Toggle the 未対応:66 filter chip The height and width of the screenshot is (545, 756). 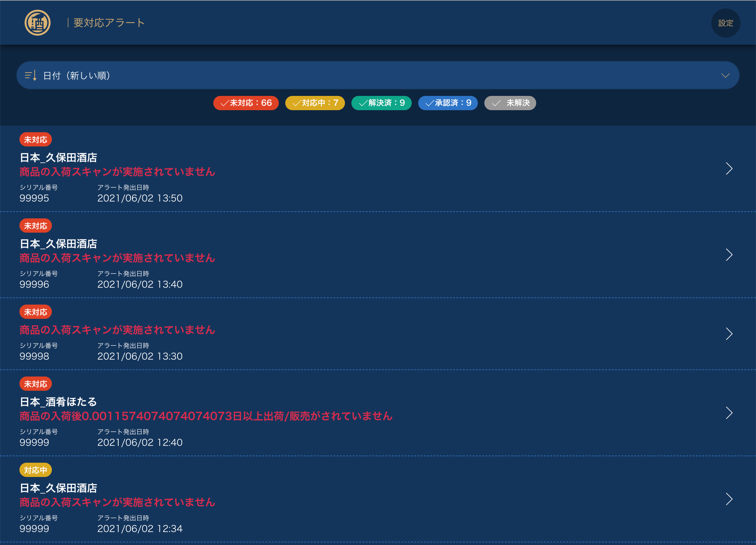click(246, 103)
